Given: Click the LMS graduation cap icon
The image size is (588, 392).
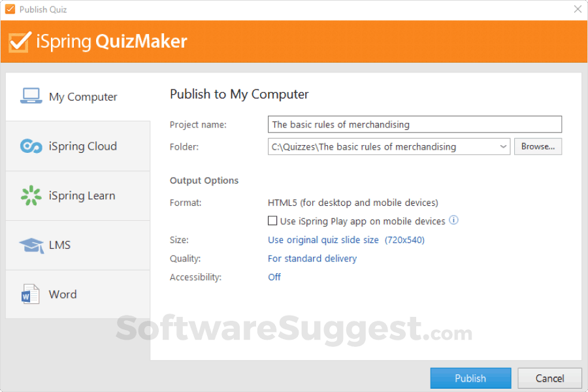Looking at the screenshot, I should (x=31, y=245).
